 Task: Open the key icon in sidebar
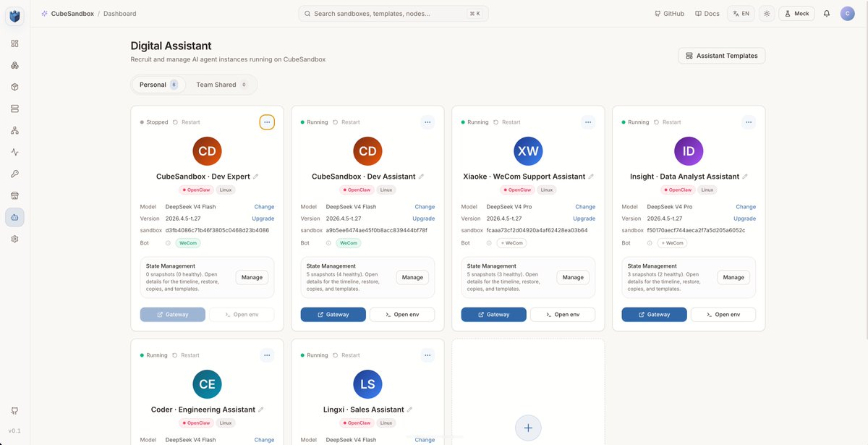pos(14,174)
